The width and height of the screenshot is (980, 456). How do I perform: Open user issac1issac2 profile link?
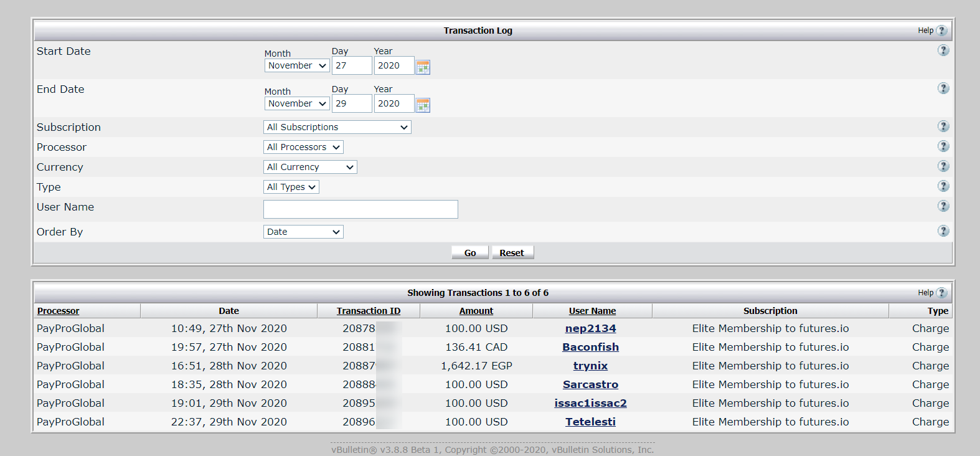tap(591, 403)
